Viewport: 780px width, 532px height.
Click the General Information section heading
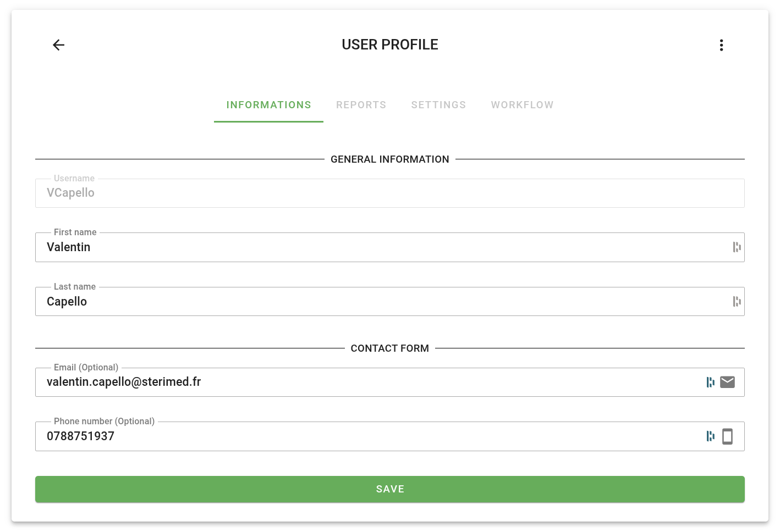(x=389, y=159)
